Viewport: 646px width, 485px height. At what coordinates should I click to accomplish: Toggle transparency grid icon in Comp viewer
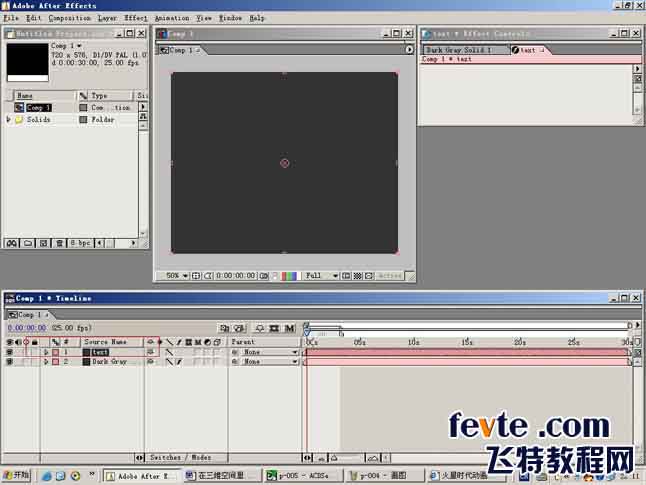pos(358,276)
